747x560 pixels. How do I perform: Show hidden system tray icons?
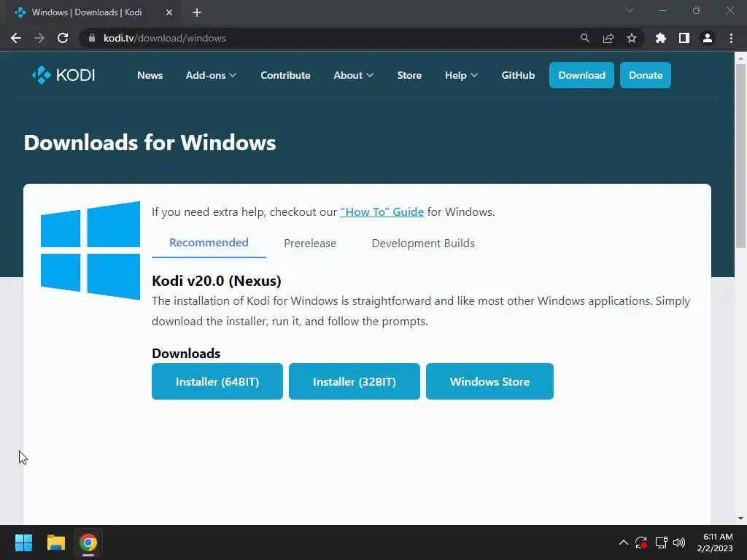[623, 542]
